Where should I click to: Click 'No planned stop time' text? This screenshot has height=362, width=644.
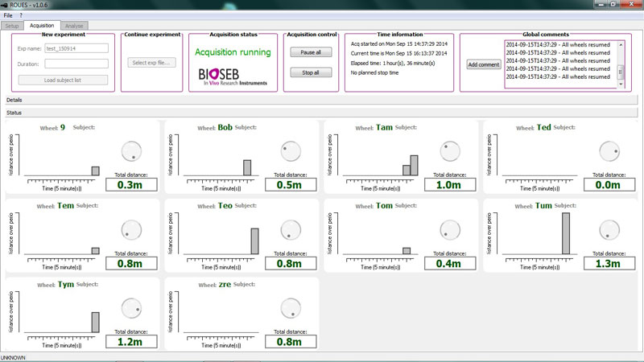(374, 72)
